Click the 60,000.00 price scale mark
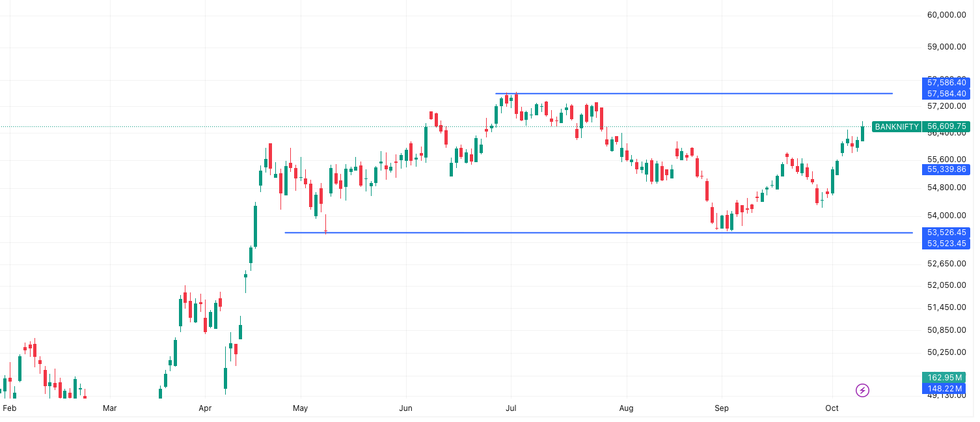This screenshot has height=422, width=980. click(946, 15)
